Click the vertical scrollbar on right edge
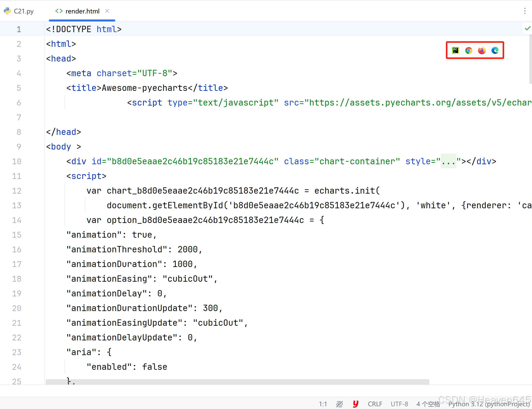 [x=530, y=59]
